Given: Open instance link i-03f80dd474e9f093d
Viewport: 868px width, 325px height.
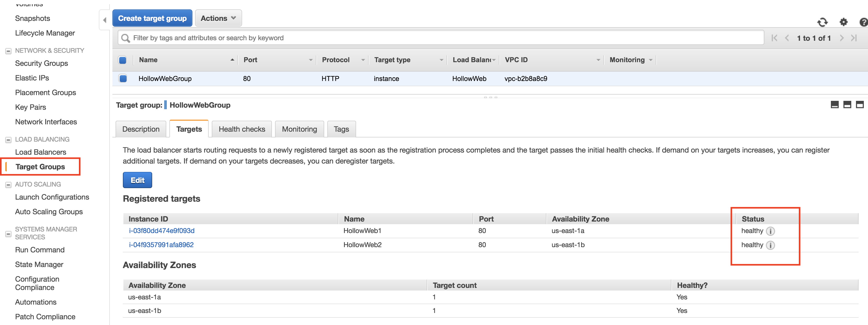Looking at the screenshot, I should click(161, 231).
